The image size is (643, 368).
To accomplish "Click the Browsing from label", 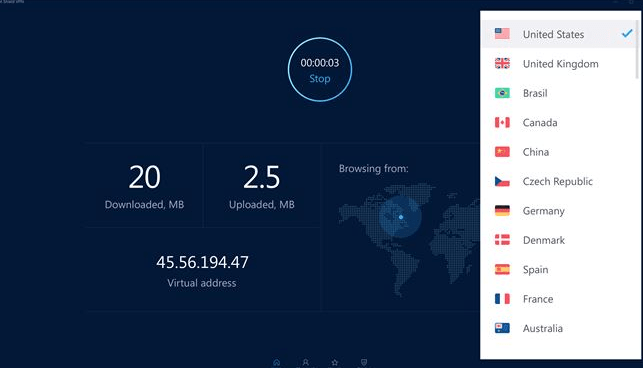I will click(x=374, y=169).
